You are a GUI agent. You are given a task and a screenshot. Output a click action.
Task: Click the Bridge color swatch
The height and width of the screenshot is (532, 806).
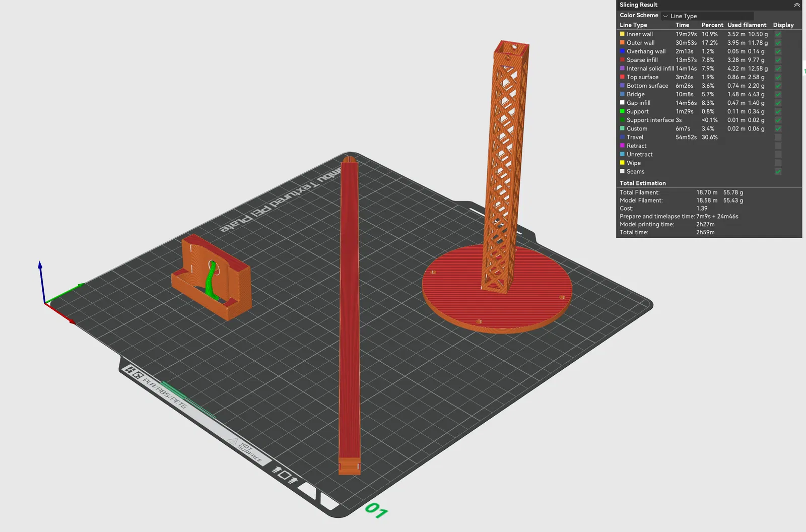[622, 94]
